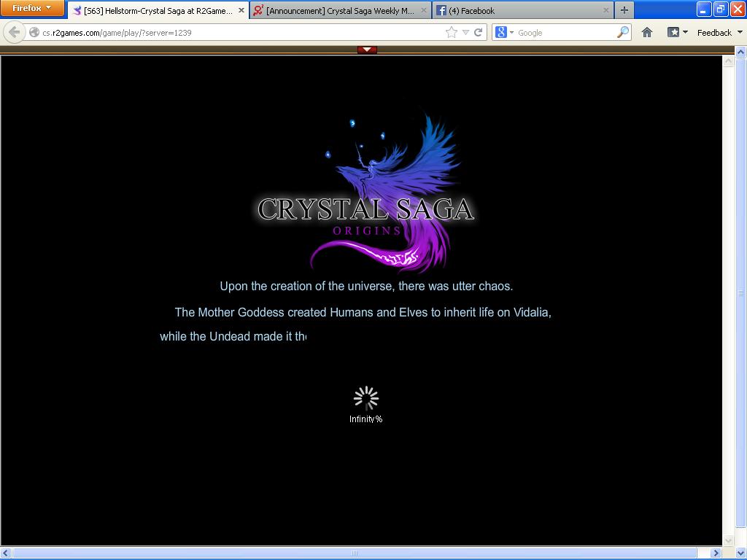Click the horizontal scrollbar at page bottom
Screen dimensions: 747x560
[x=355, y=553]
